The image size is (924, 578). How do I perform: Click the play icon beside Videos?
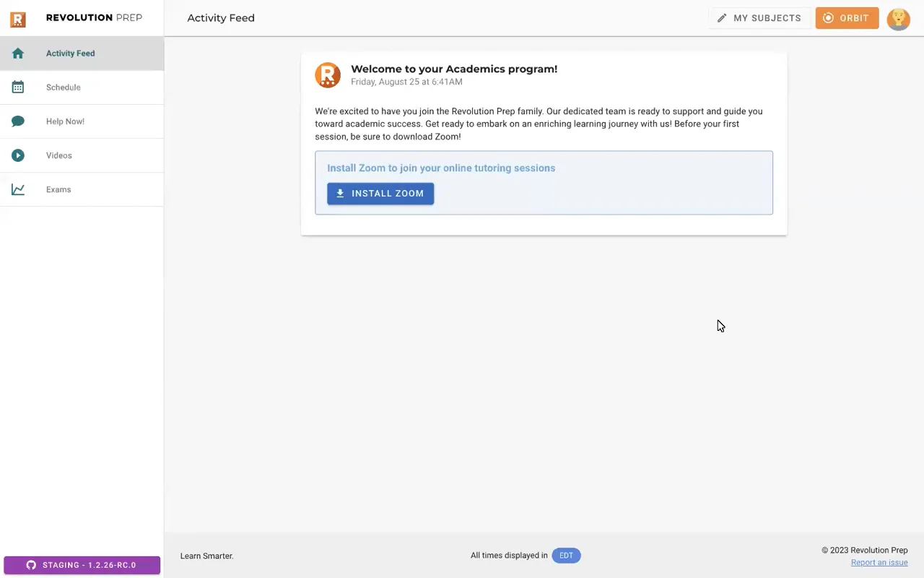[x=18, y=155]
